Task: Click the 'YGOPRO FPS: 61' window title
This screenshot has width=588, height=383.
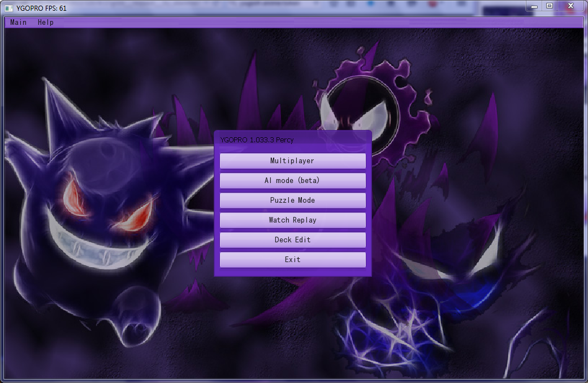Action: [x=41, y=8]
